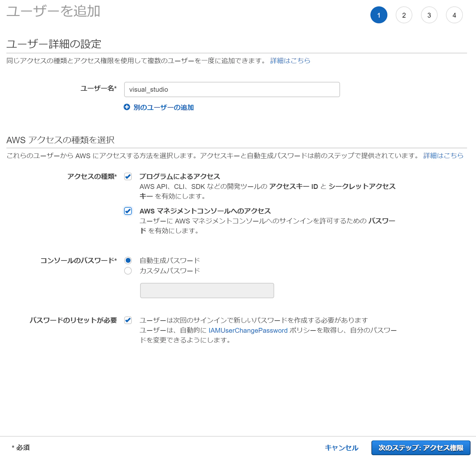The image size is (476, 459).
Task: Click the ユーザー名 input containing visual_studio
Action: click(232, 89)
